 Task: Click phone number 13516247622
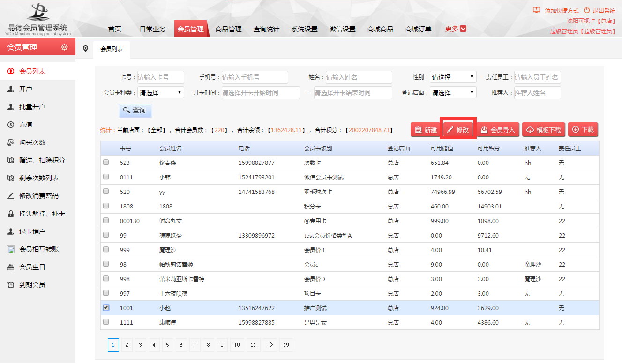click(256, 308)
